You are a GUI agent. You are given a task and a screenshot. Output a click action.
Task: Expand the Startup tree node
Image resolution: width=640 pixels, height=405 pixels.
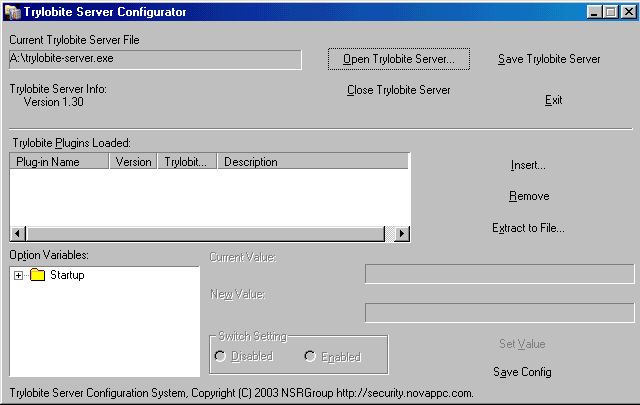click(19, 275)
